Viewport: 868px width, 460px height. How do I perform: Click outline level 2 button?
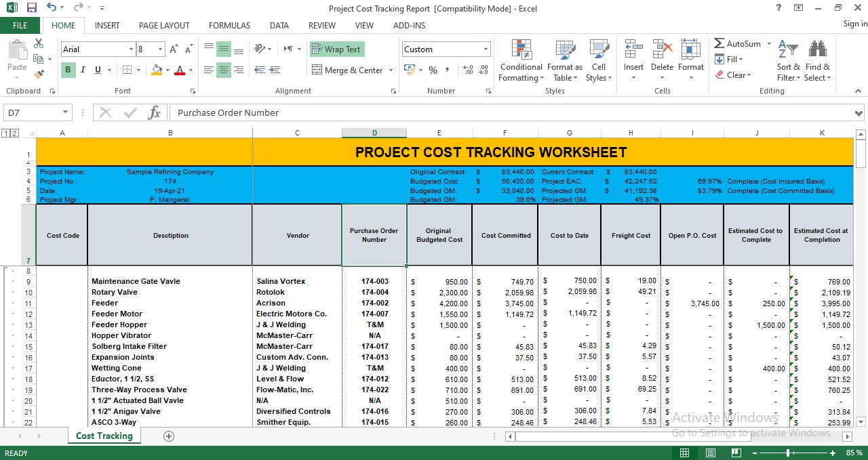click(15, 133)
